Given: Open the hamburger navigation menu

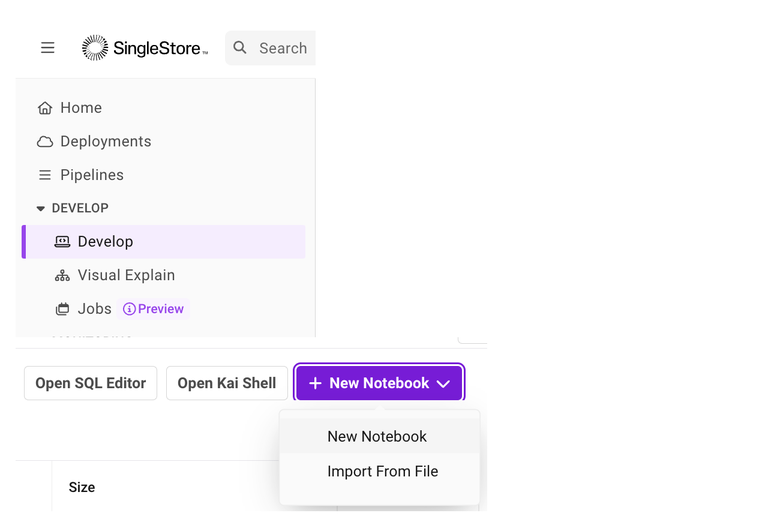Looking at the screenshot, I should pyautogui.click(x=47, y=48).
